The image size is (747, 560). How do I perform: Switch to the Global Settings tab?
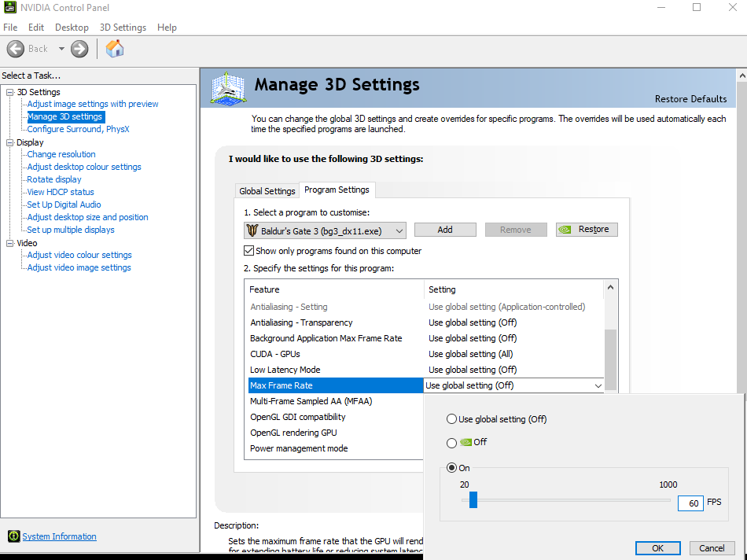[267, 191]
